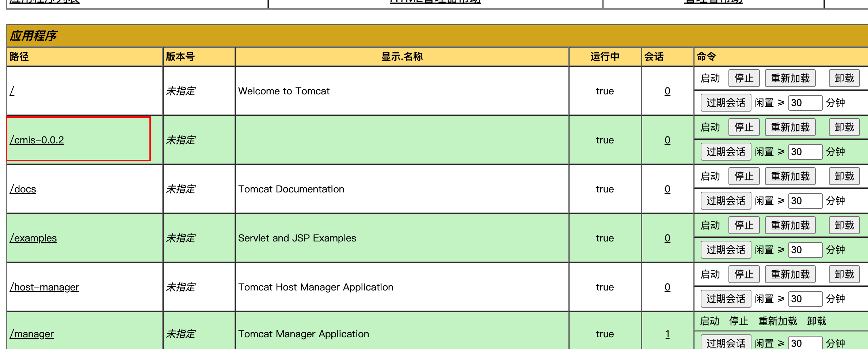Click session count 0 for /cmis-0.0.2
Screen dimensions: 868x349
tap(667, 140)
